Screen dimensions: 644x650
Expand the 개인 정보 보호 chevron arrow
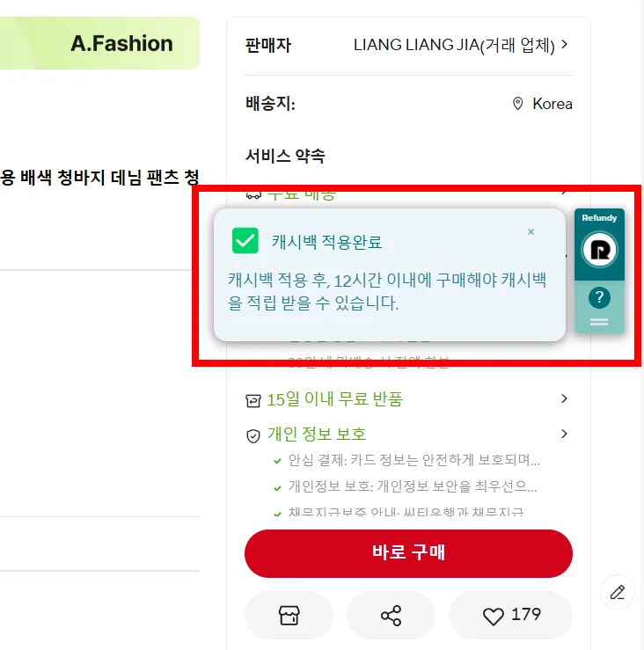564,434
